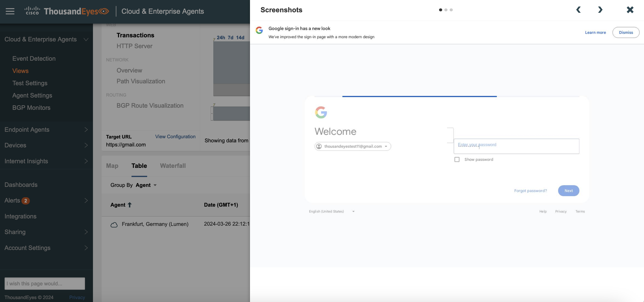This screenshot has width=644, height=302.
Task: Click the Cisco ThousandEyes logo
Action: (x=66, y=11)
